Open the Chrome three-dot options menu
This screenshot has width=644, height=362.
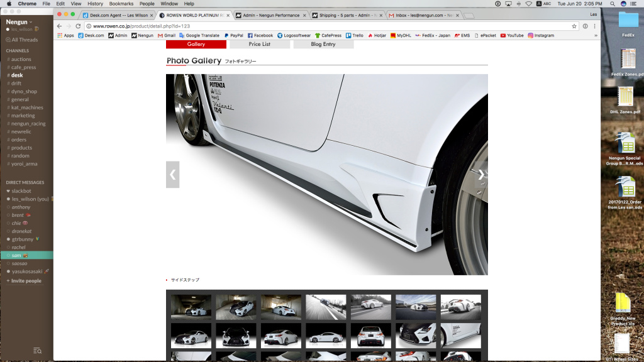click(594, 26)
